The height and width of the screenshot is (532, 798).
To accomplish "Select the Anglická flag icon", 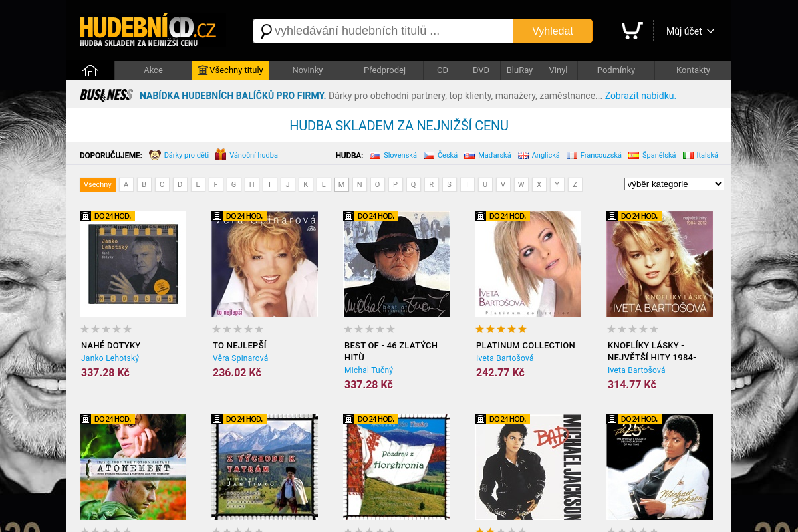I will (523, 155).
